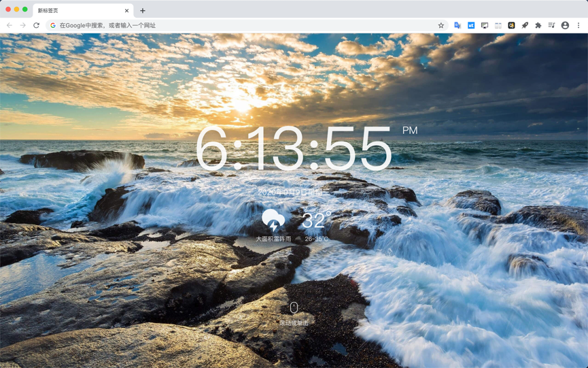Image resolution: width=588 pixels, height=368 pixels.
Task: Open a new tab with plus button
Action: click(143, 10)
